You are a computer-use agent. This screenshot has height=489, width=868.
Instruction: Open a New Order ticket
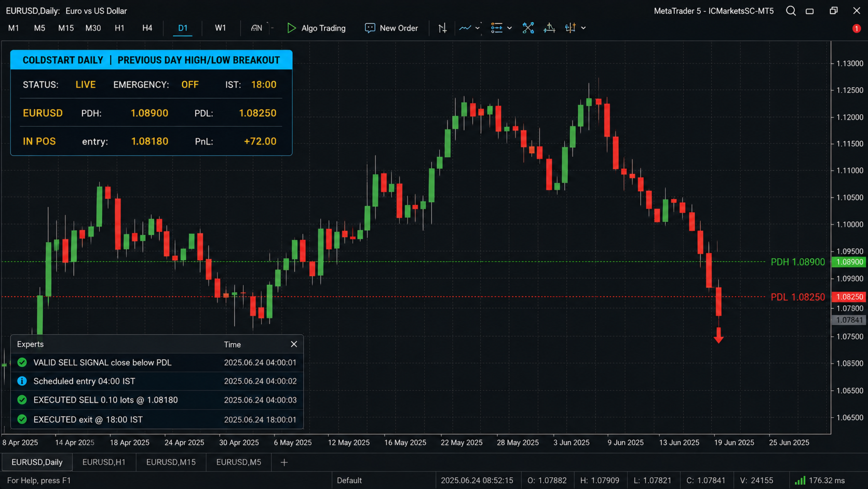[x=391, y=28]
